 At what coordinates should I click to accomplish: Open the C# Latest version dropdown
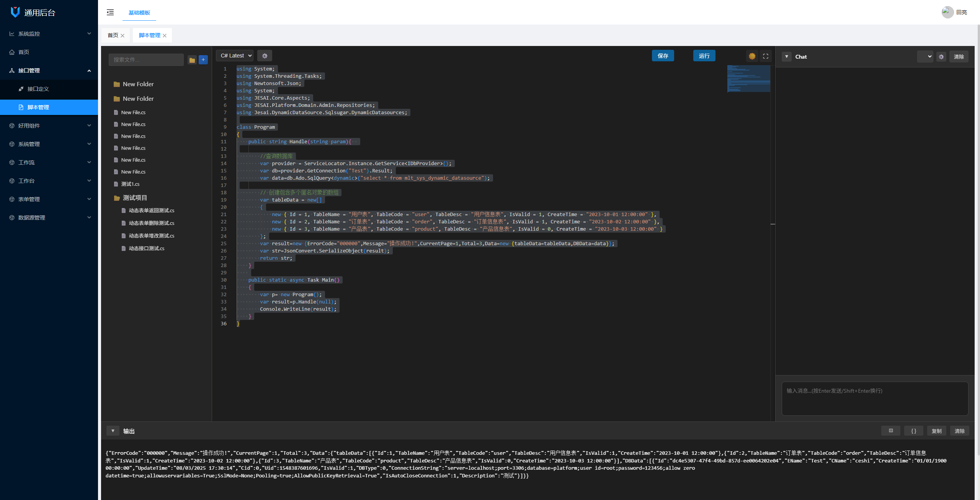pyautogui.click(x=235, y=56)
